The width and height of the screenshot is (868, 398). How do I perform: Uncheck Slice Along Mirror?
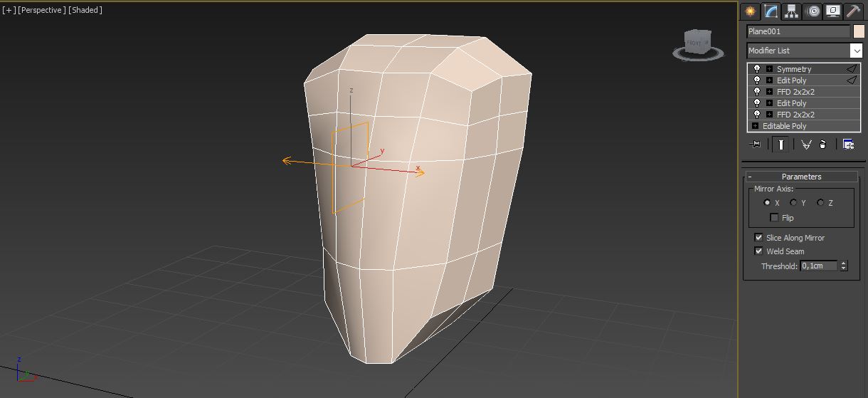point(758,238)
